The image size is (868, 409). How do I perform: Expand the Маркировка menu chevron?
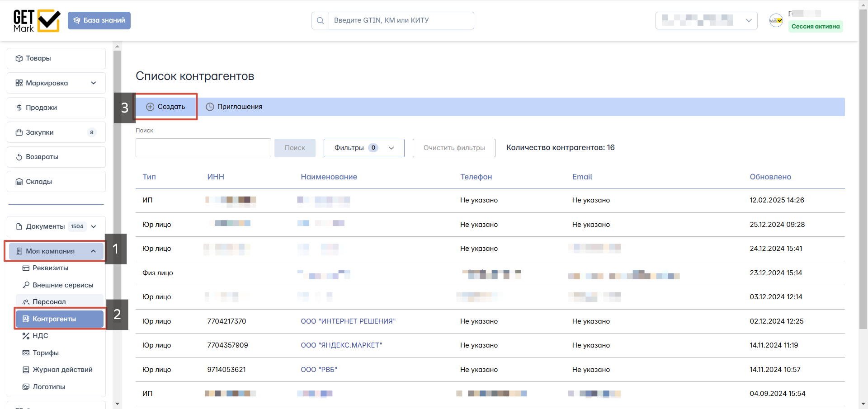tap(94, 83)
